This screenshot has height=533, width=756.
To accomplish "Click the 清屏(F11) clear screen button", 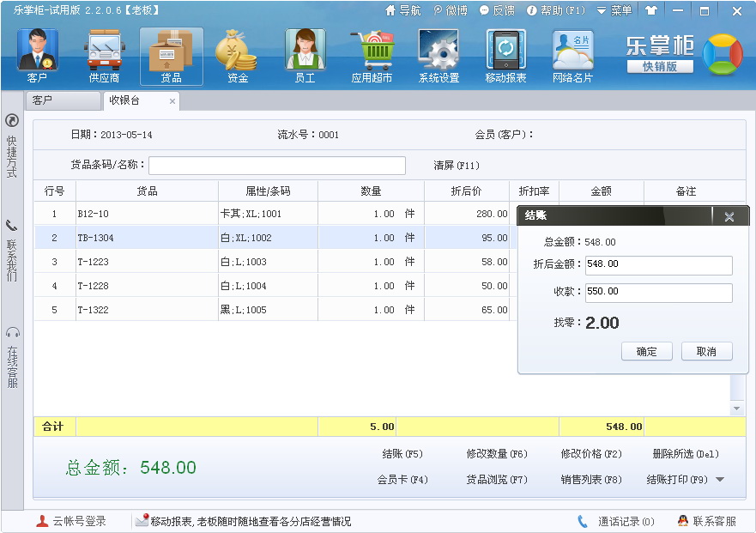I will pos(457,166).
